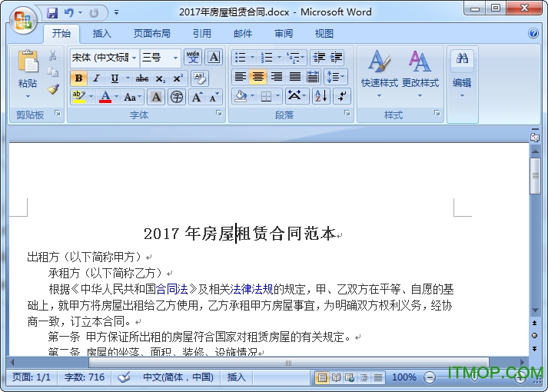Switch to the 开始 tab
This screenshot has height=392, width=548.
tap(61, 34)
